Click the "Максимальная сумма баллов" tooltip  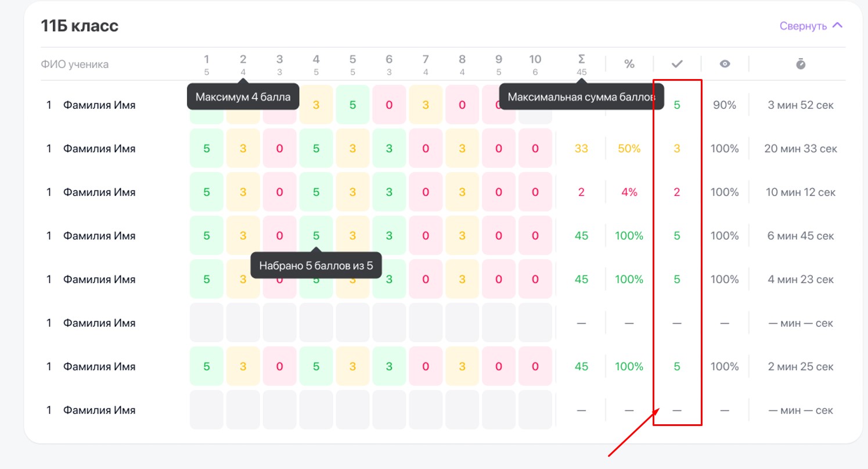coord(582,97)
